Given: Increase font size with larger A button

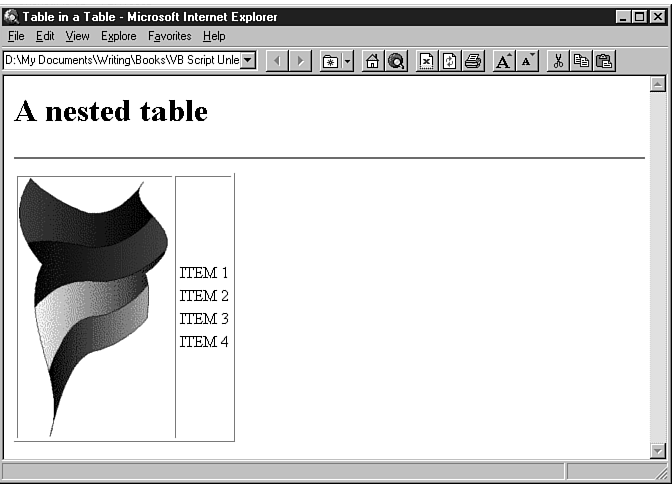Looking at the screenshot, I should click(x=504, y=61).
